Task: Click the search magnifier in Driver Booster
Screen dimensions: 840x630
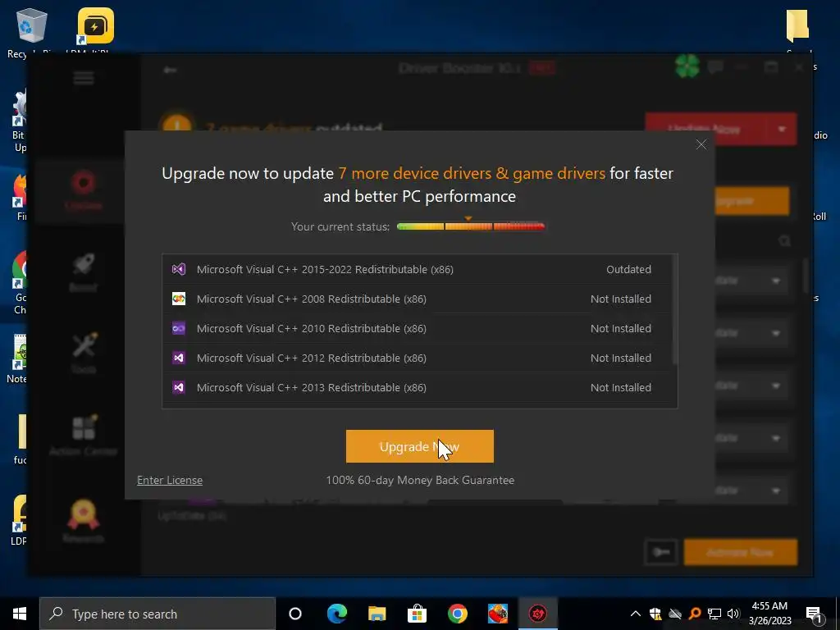Action: coord(785,241)
